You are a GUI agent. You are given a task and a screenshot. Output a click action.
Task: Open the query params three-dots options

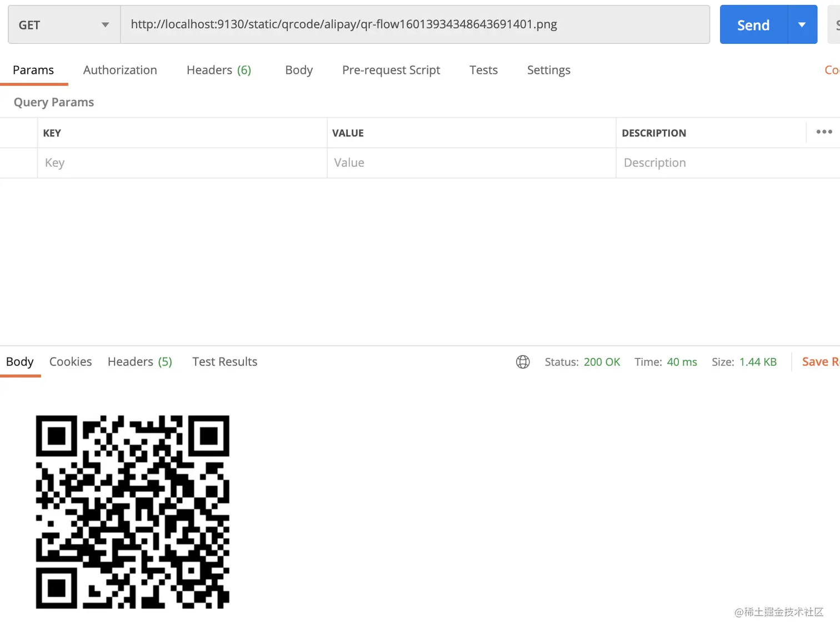[824, 132]
